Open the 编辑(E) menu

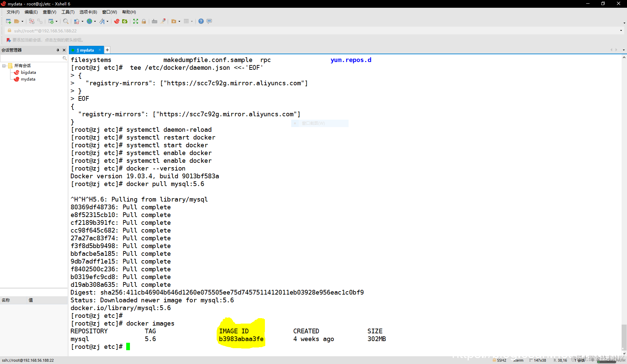(x=31, y=12)
